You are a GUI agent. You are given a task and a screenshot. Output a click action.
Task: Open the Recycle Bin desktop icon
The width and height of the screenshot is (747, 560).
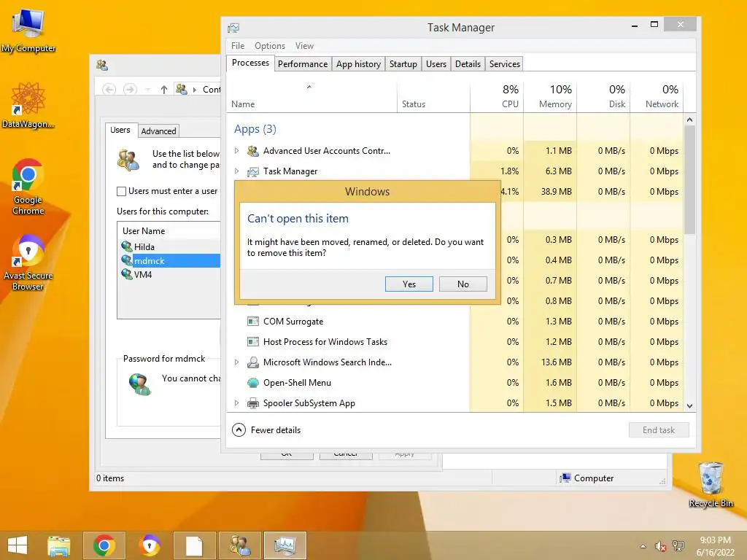point(711,484)
